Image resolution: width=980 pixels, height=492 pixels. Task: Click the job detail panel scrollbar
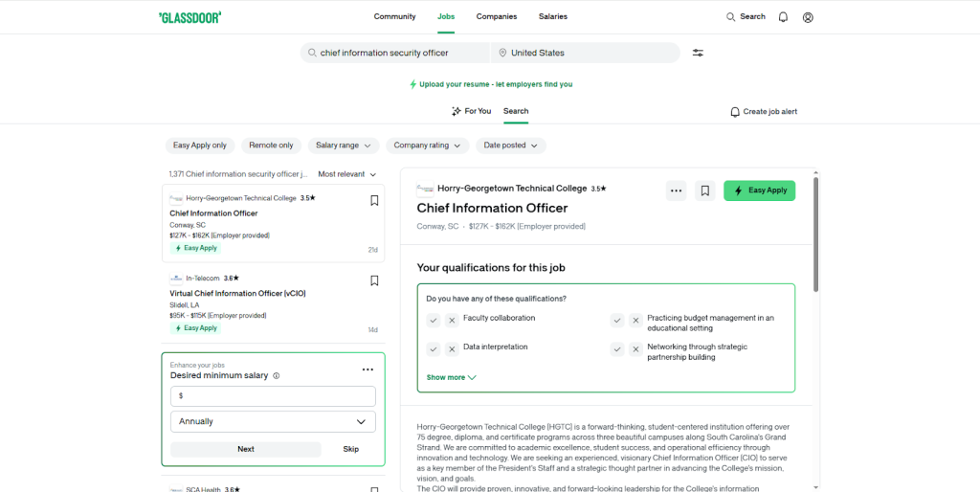coord(815,235)
